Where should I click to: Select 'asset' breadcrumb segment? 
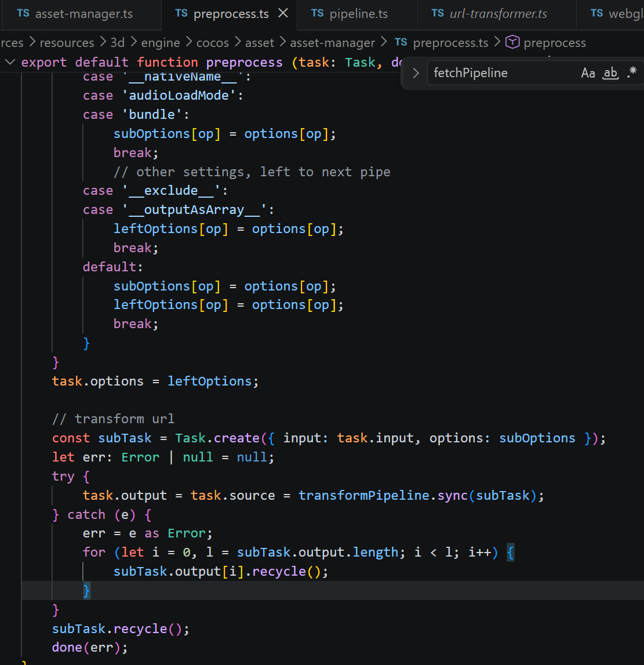point(260,43)
